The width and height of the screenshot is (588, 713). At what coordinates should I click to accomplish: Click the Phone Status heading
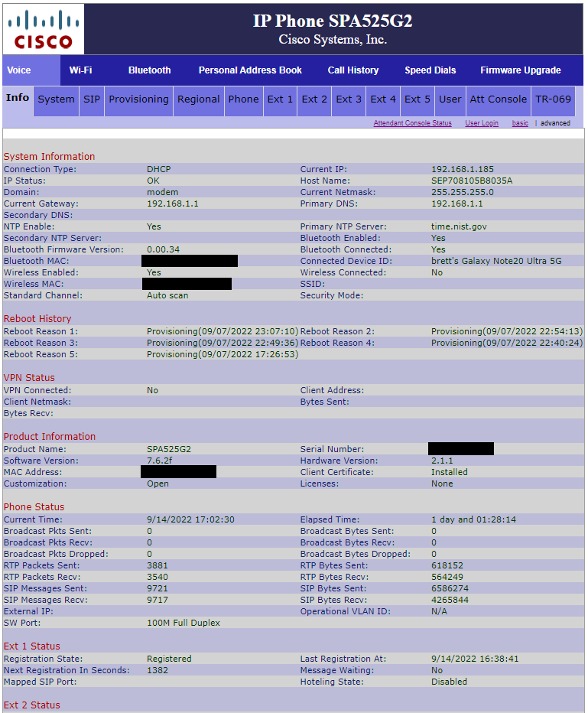(34, 507)
